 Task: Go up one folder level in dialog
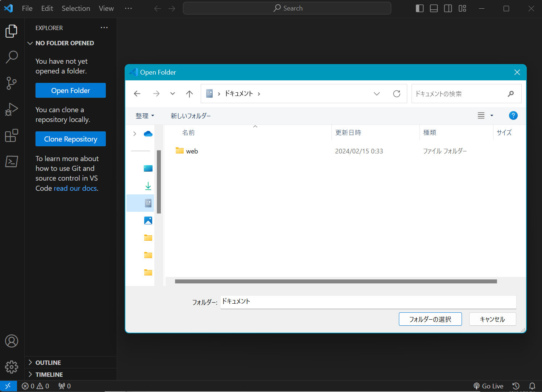pyautogui.click(x=189, y=94)
